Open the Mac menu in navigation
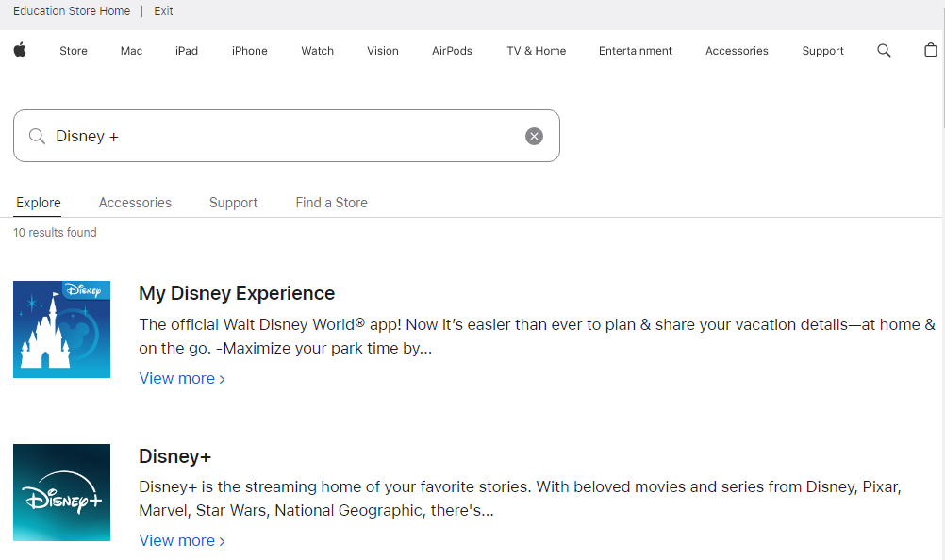 pos(131,51)
